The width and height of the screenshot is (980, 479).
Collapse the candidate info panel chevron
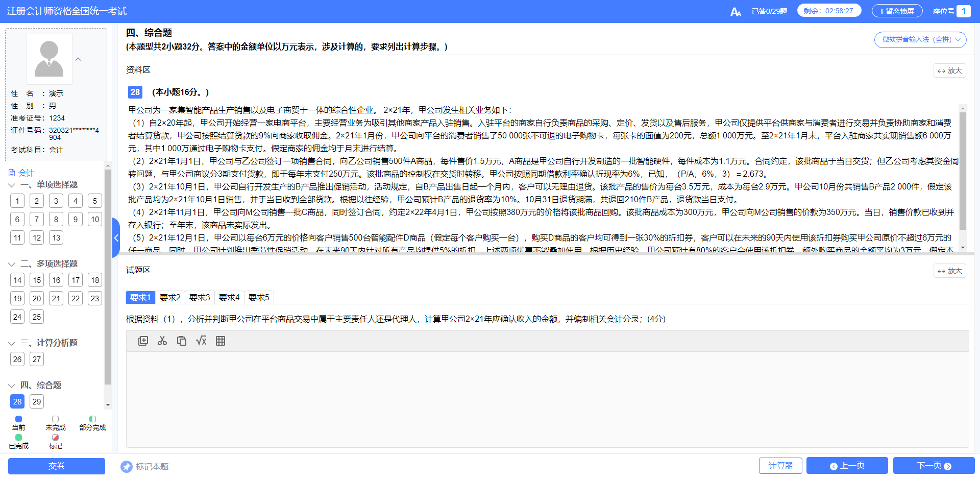78,59
